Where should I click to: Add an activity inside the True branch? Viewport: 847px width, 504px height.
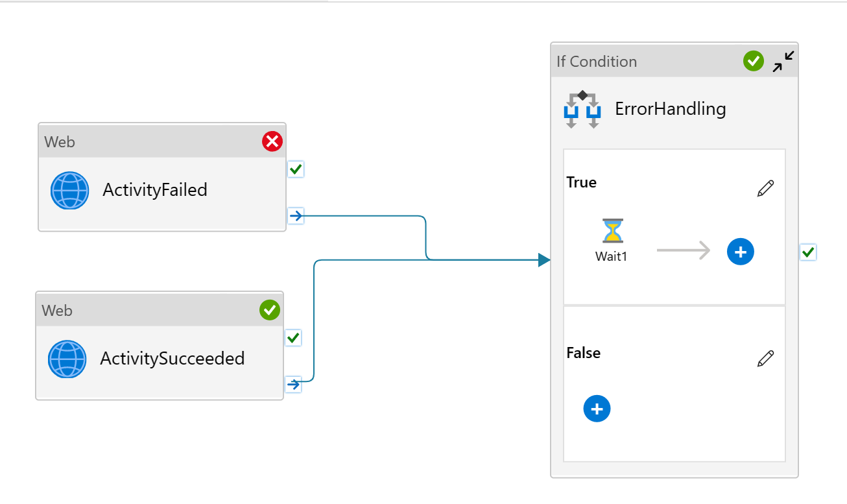740,252
